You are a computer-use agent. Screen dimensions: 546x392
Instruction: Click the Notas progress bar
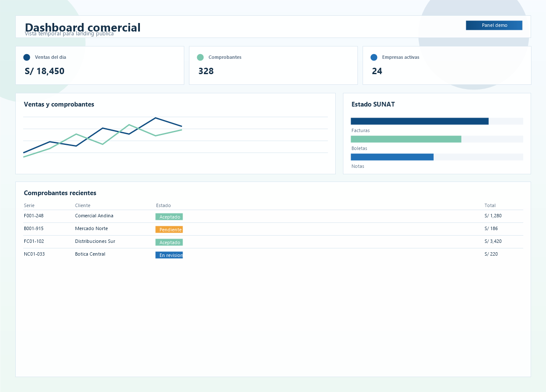pos(437,157)
